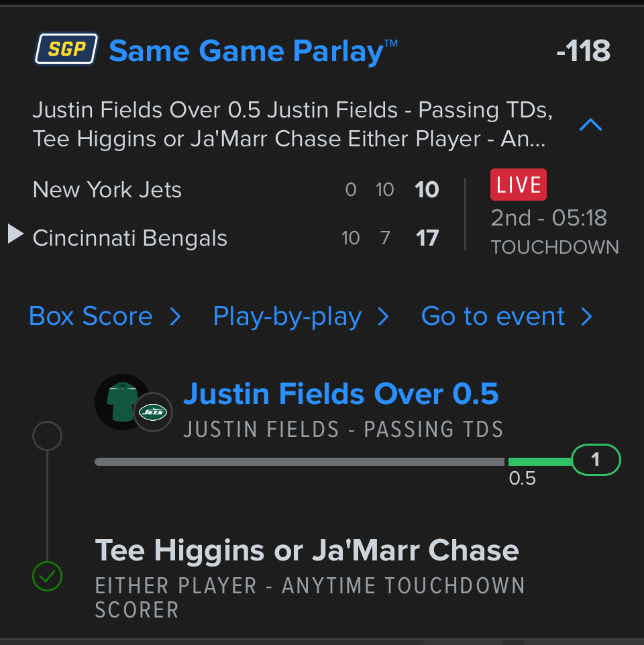Click the SGP badge icon
The height and width of the screenshot is (645, 644).
(66, 50)
